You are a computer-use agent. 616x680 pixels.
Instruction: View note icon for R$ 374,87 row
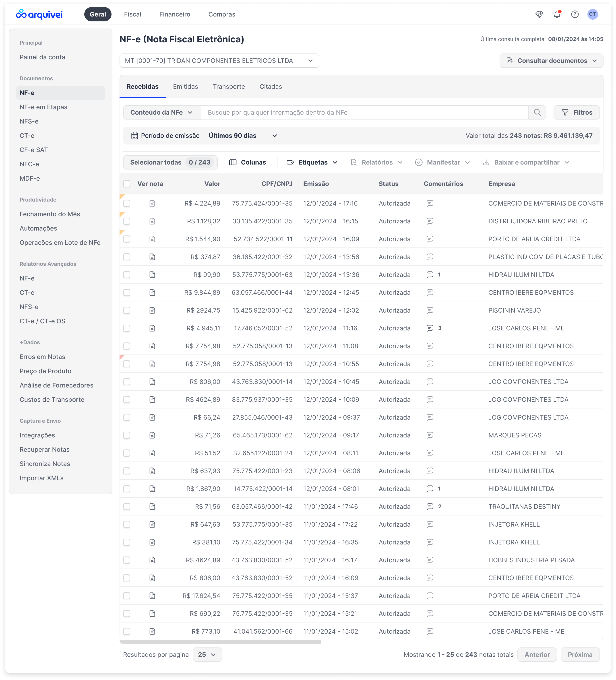(x=152, y=257)
